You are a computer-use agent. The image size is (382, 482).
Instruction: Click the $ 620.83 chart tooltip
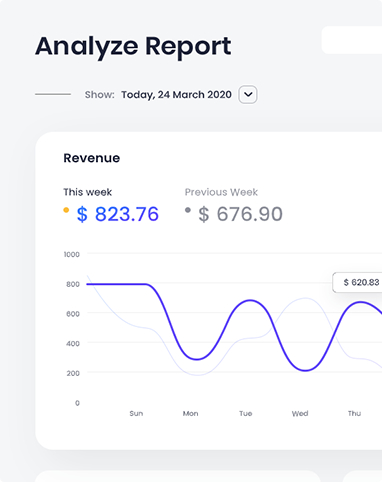tap(357, 283)
